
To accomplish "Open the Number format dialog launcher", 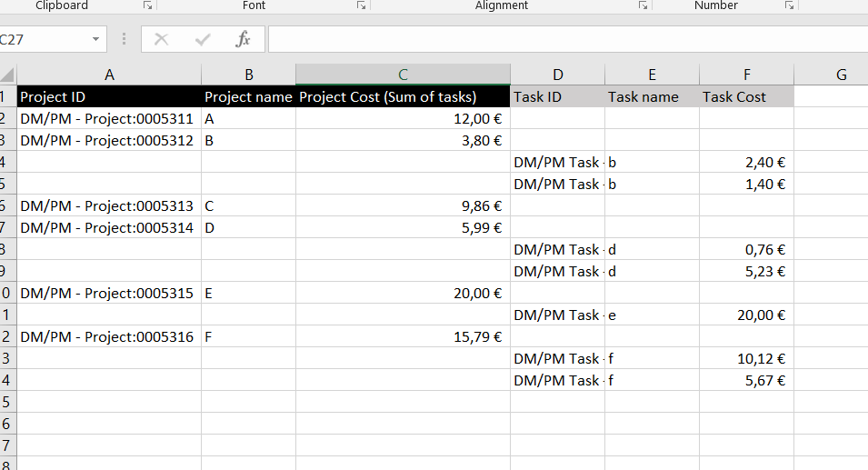I will 789,5.
